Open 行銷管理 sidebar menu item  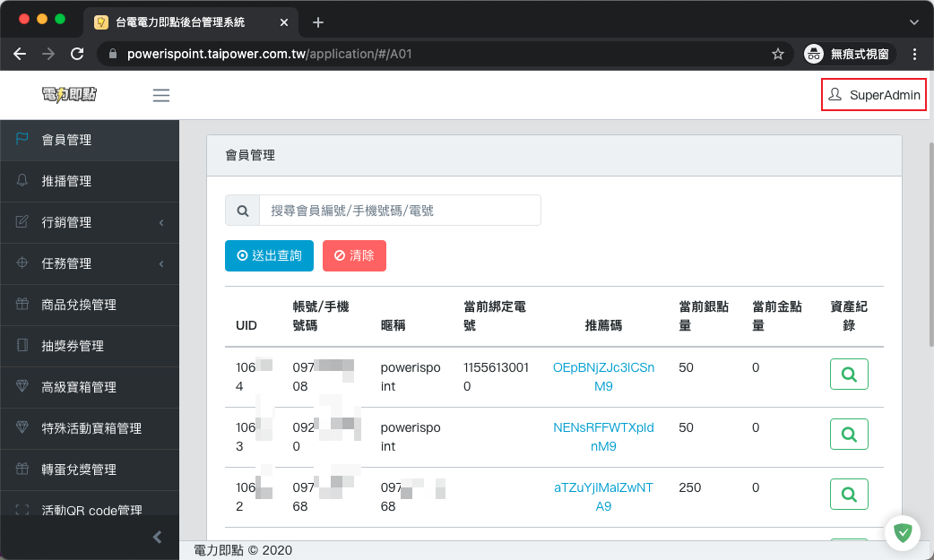[90, 222]
